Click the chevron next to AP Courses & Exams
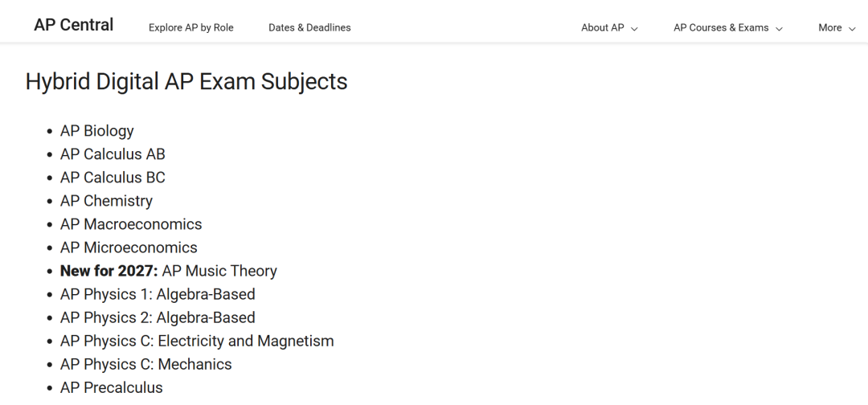This screenshot has height=405, width=868. pos(779,29)
